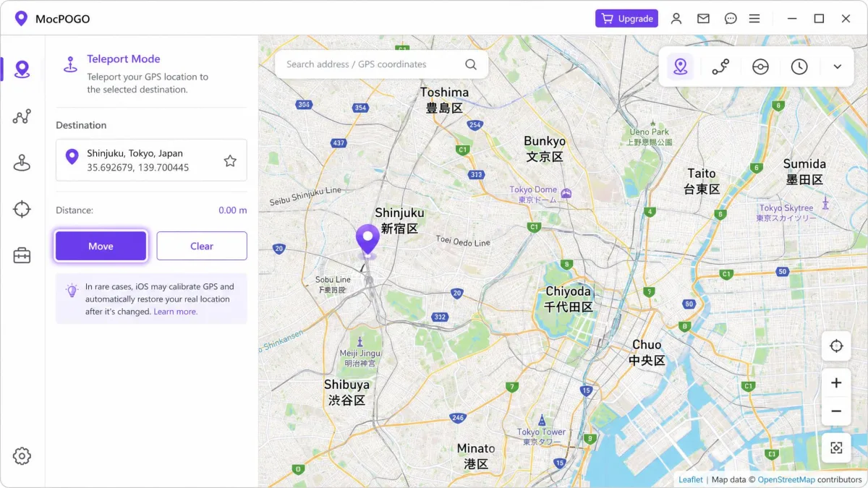Click the Taito district label

click(x=702, y=181)
